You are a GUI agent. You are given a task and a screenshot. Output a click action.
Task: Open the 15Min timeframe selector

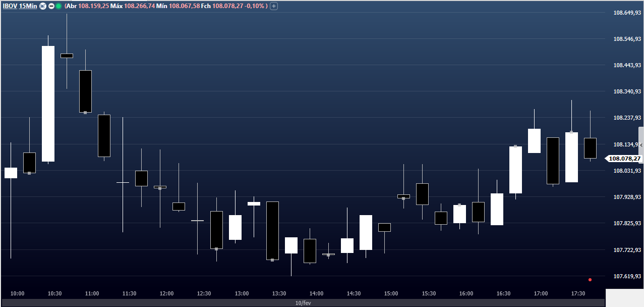pos(28,6)
